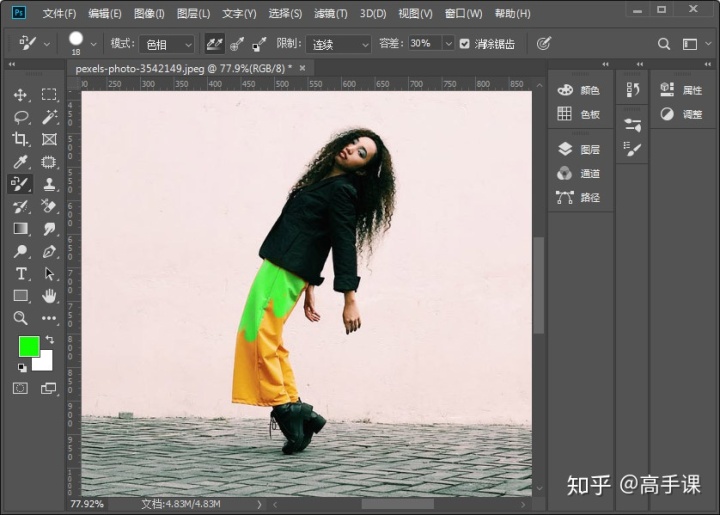Select the Background Eraser tool
720x515 pixels.
(x=49, y=206)
